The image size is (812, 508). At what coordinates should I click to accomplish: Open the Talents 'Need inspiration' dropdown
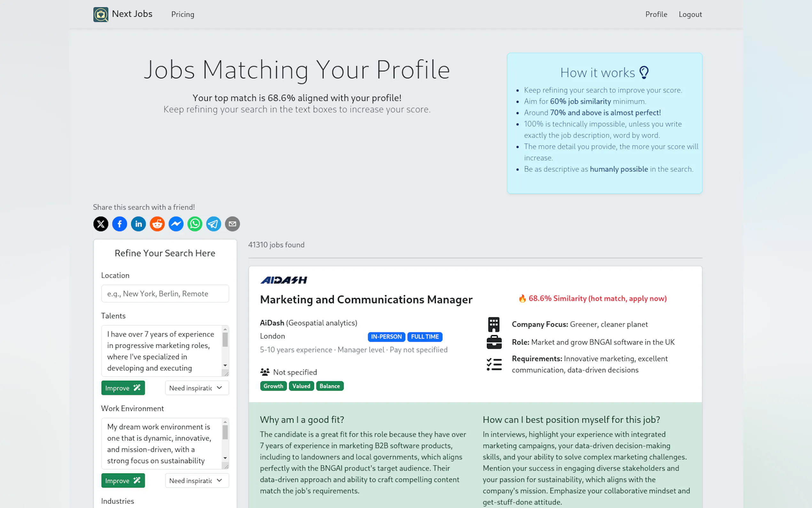(197, 388)
